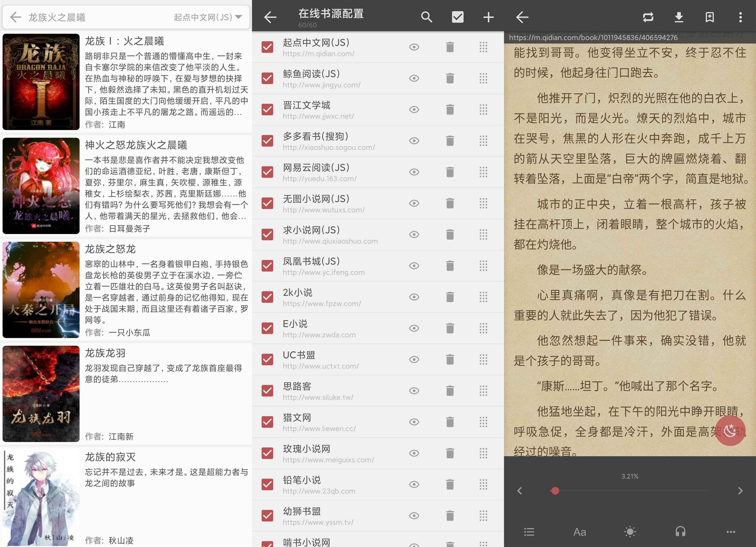This screenshot has width=756, height=547.
Task: Uncheck the 无图小说网(JS) source checkbox
Action: pos(267,203)
